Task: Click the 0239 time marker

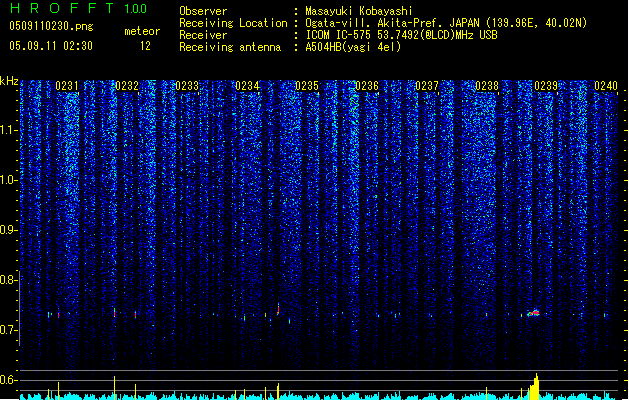Action: pyautogui.click(x=546, y=86)
